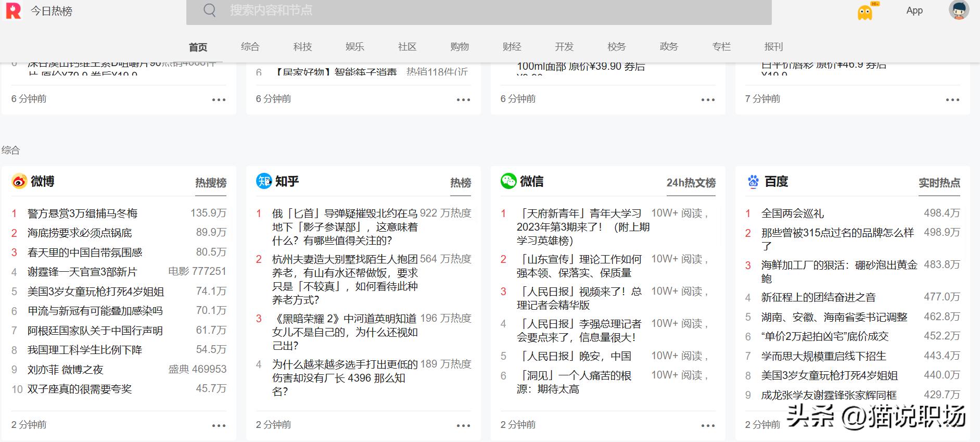Image resolution: width=980 pixels, height=442 pixels.
Task: Click in the search content and nodes field
Action: pos(479,12)
